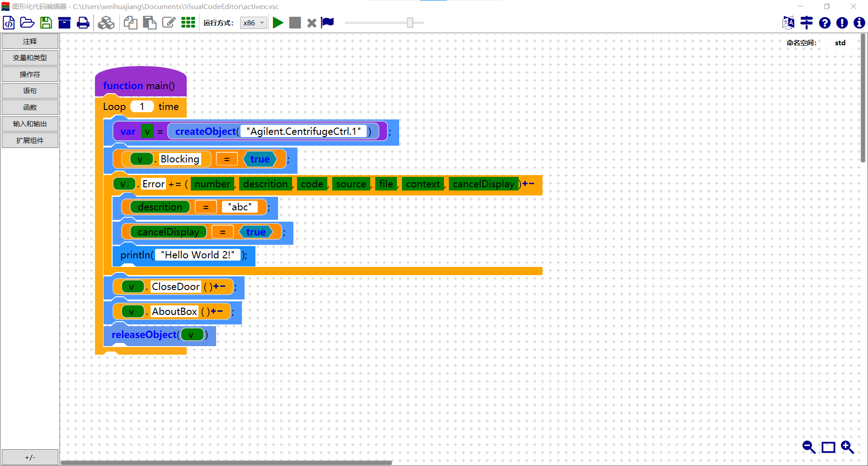This screenshot has height=466, width=868.
Task: Click the std namespace field
Action: 840,43
